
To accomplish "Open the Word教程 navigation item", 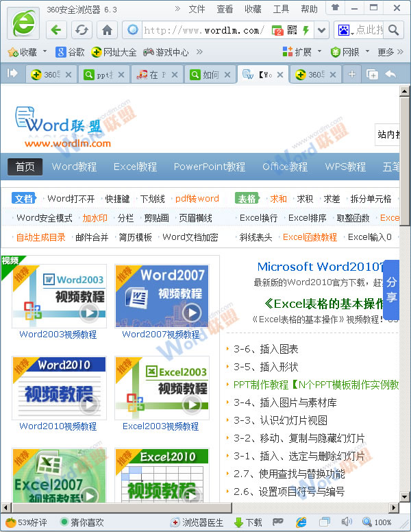I will pos(74,167).
